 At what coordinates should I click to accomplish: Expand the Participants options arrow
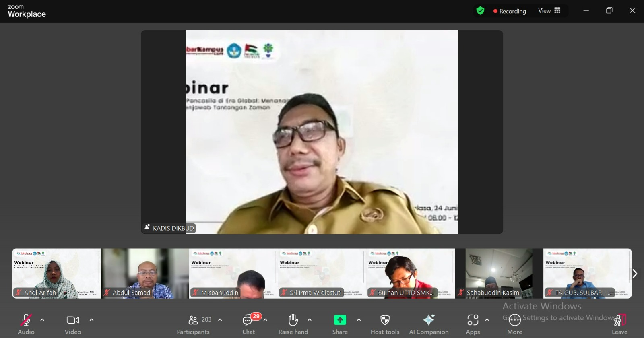click(x=220, y=320)
